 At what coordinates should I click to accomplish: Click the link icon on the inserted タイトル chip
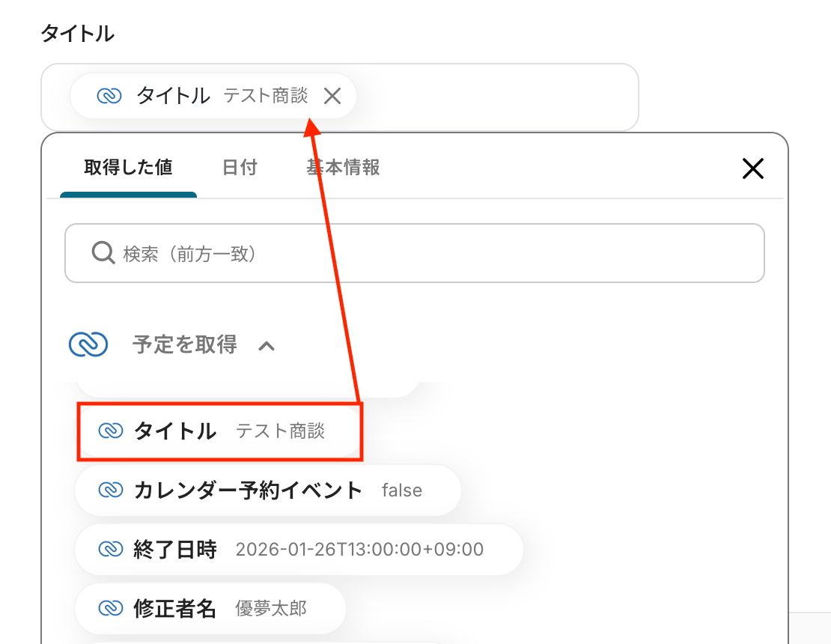(x=109, y=96)
